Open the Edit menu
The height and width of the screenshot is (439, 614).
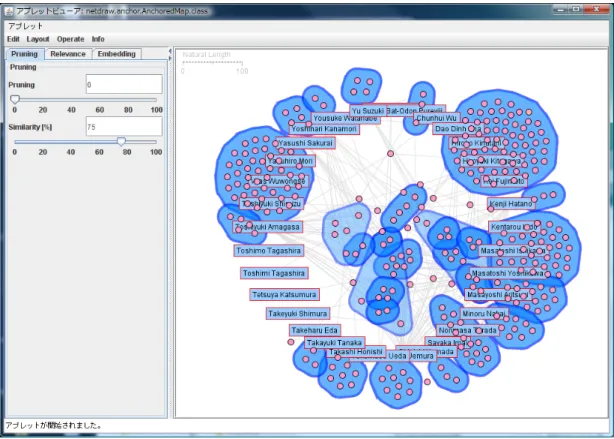click(x=13, y=39)
